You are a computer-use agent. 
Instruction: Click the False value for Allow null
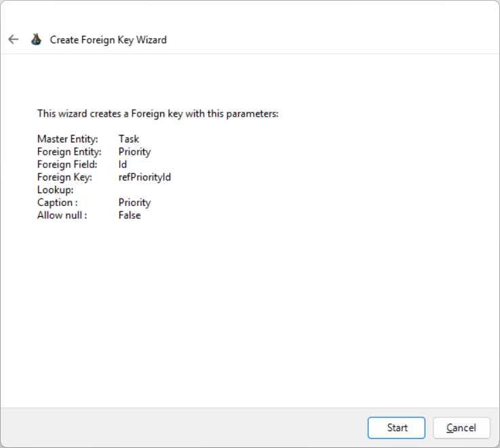[130, 216]
